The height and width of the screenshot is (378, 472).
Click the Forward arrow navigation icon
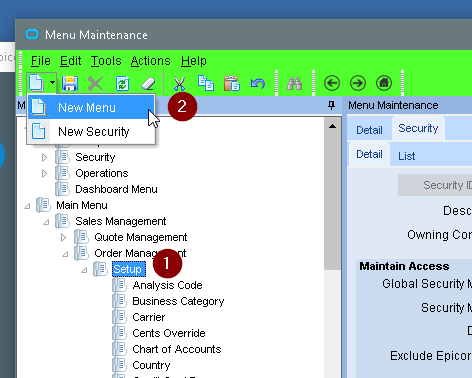point(358,83)
